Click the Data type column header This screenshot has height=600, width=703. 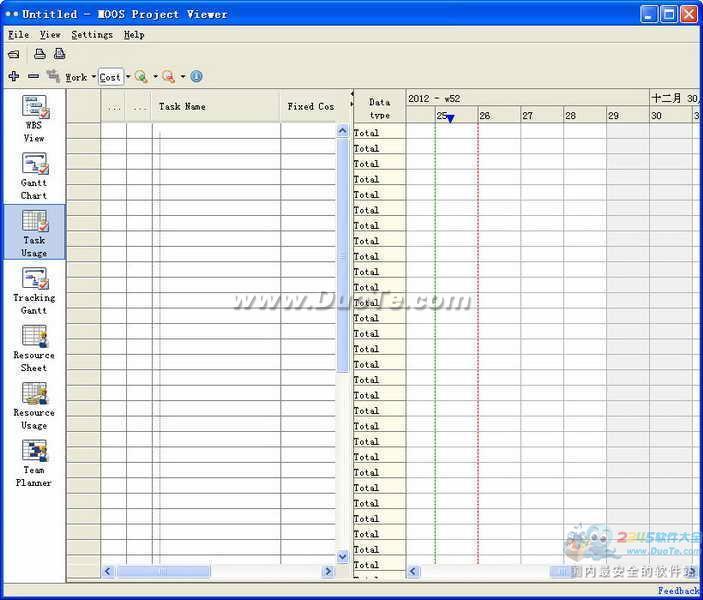click(x=379, y=108)
